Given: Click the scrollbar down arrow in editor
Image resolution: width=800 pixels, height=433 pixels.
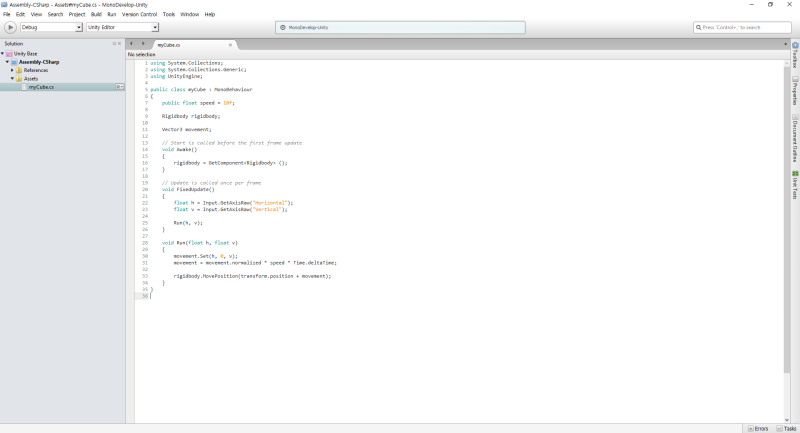Looking at the screenshot, I should [x=786, y=420].
